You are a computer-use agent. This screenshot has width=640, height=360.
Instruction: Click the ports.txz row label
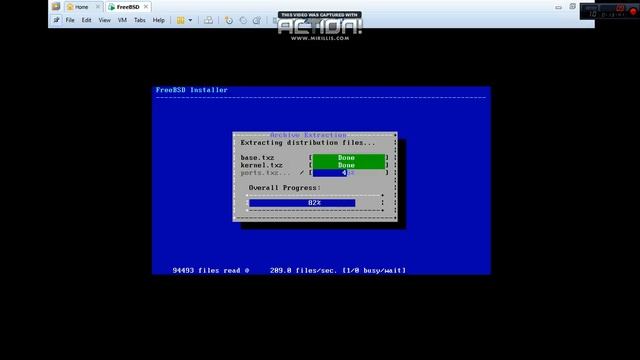pos(265,173)
